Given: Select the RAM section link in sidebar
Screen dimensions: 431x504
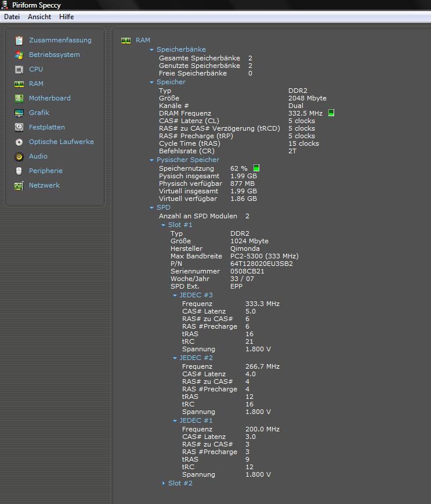Looking at the screenshot, I should tap(36, 84).
